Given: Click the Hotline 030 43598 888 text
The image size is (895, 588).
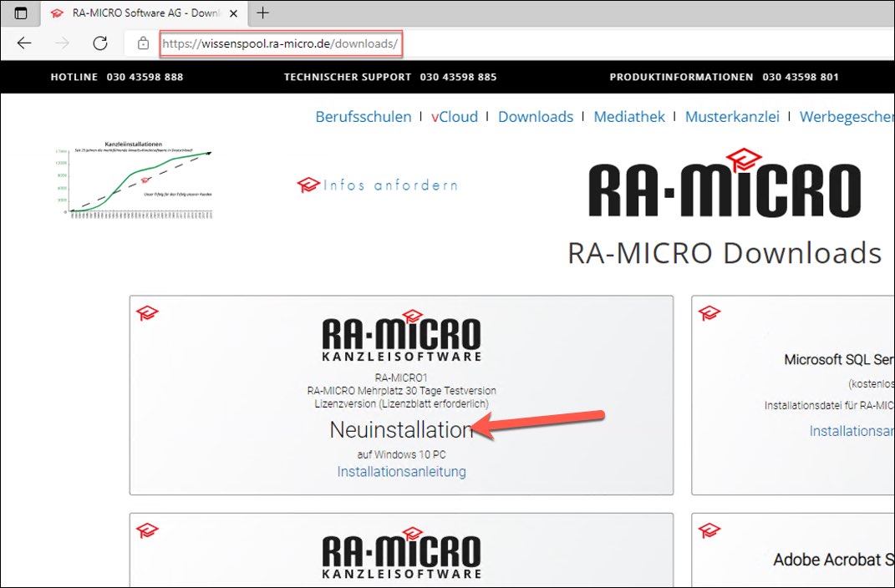Looking at the screenshot, I should [x=117, y=77].
